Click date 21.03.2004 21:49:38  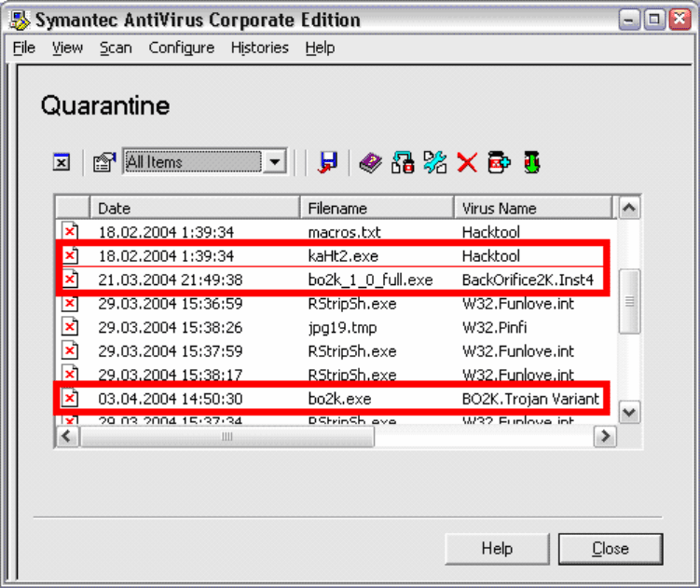(170, 280)
